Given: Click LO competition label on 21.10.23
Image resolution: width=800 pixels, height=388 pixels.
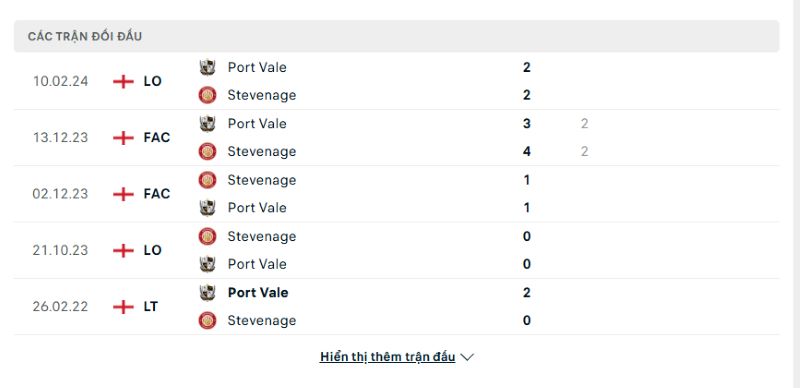Looking at the screenshot, I should point(153,250).
